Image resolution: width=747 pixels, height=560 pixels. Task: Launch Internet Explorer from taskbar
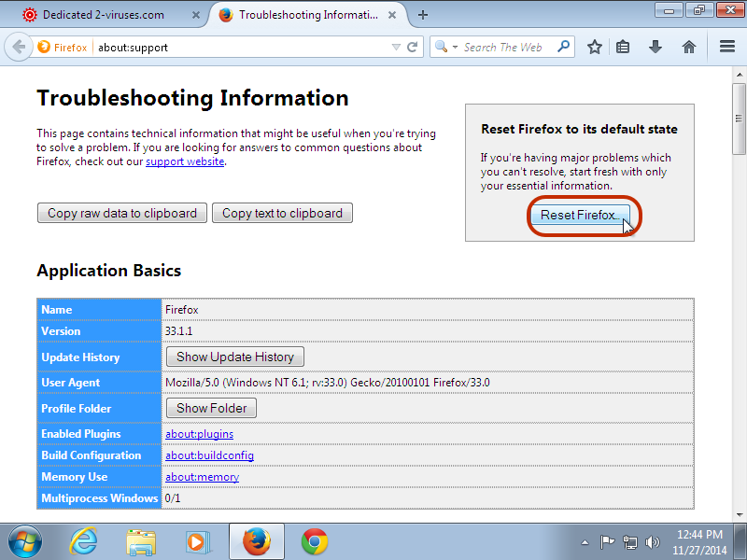(83, 541)
